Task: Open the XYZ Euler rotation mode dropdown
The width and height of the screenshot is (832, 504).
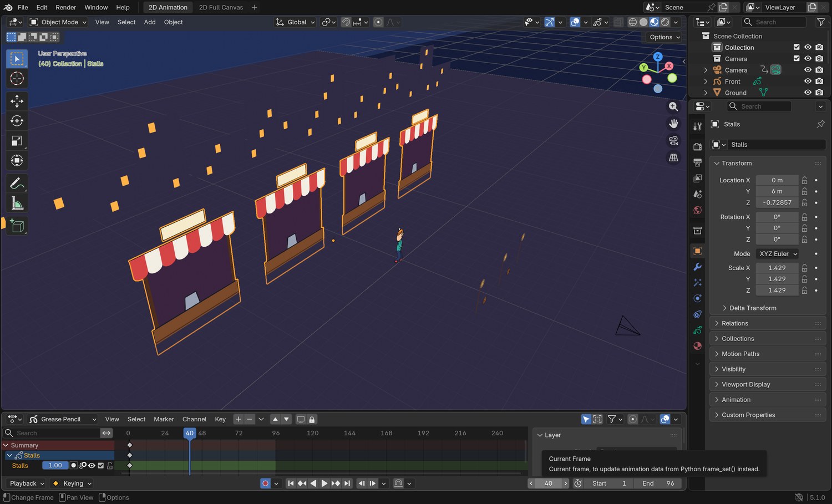Action: point(778,254)
